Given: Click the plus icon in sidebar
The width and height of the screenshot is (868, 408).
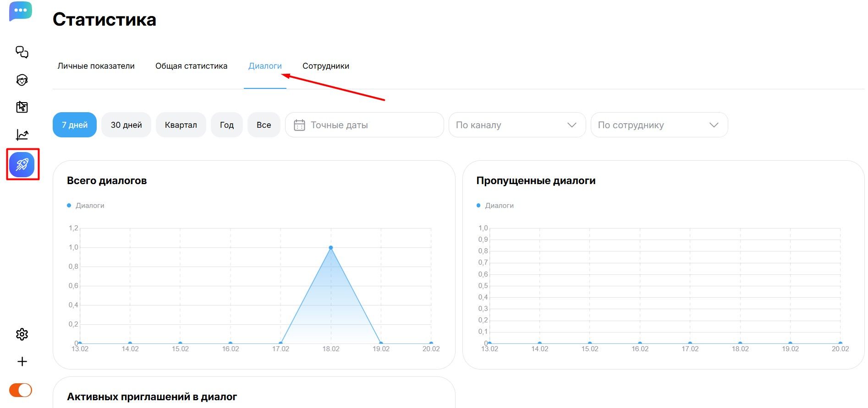Looking at the screenshot, I should (x=22, y=362).
